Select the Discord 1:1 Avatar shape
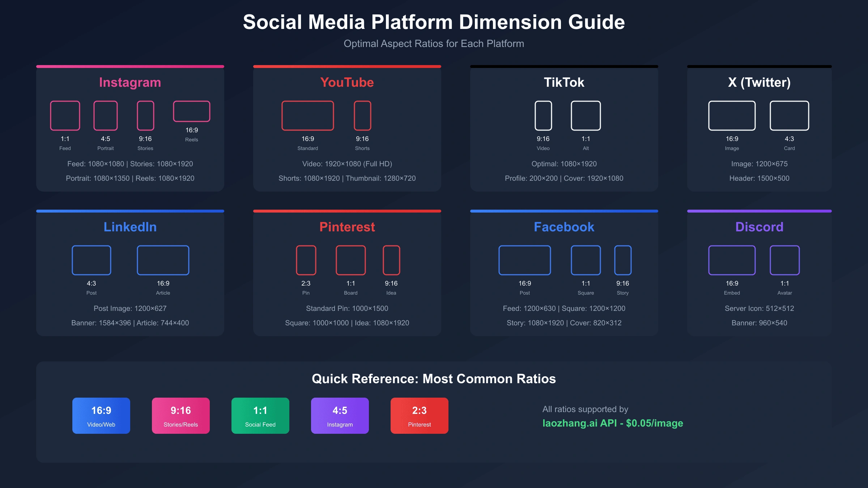The image size is (868, 488). point(785,260)
